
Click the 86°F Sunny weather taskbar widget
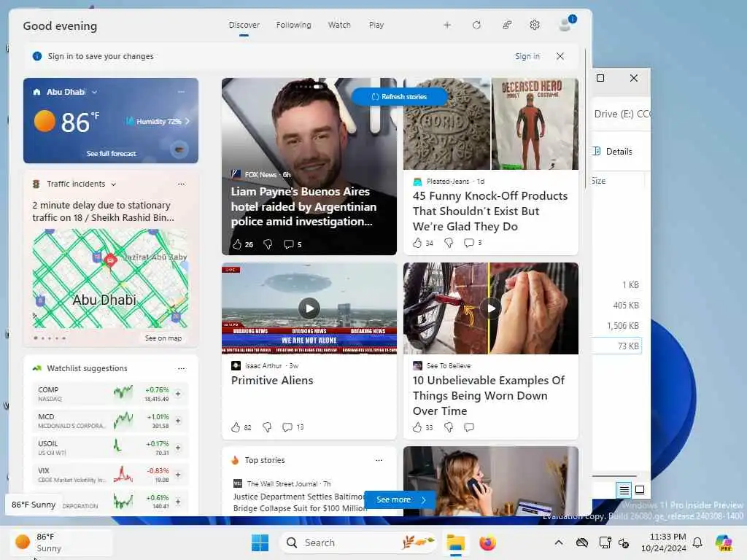pyautogui.click(x=61, y=542)
